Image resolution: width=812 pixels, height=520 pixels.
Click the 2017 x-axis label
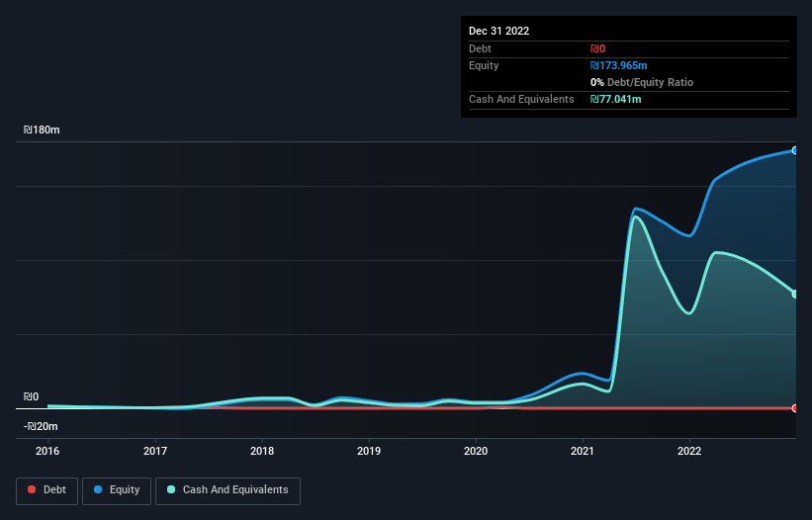coord(155,451)
